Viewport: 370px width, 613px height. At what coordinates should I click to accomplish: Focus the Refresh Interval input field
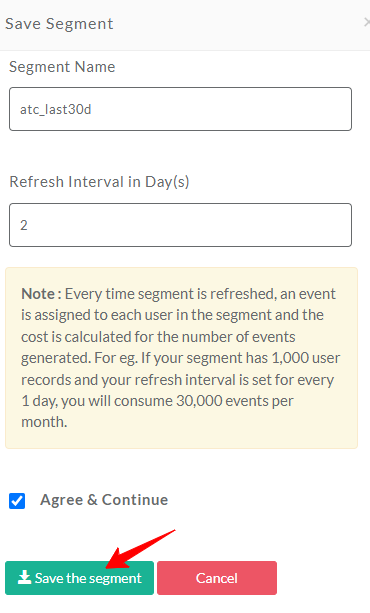pos(180,225)
